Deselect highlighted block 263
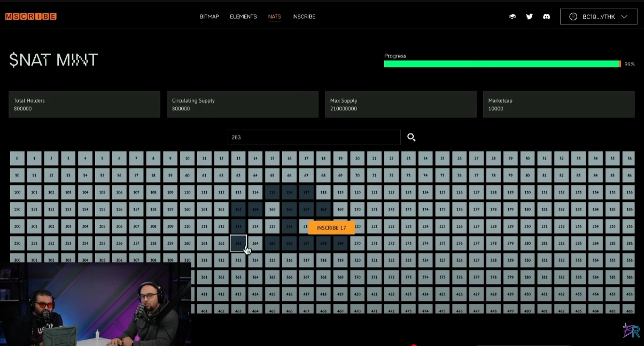 [x=238, y=243]
